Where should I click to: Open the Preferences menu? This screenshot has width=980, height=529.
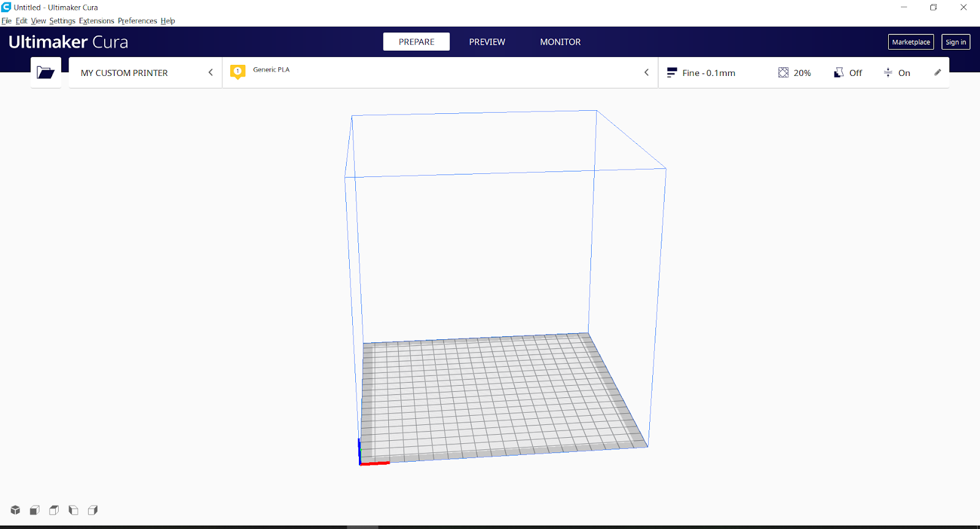click(x=138, y=21)
